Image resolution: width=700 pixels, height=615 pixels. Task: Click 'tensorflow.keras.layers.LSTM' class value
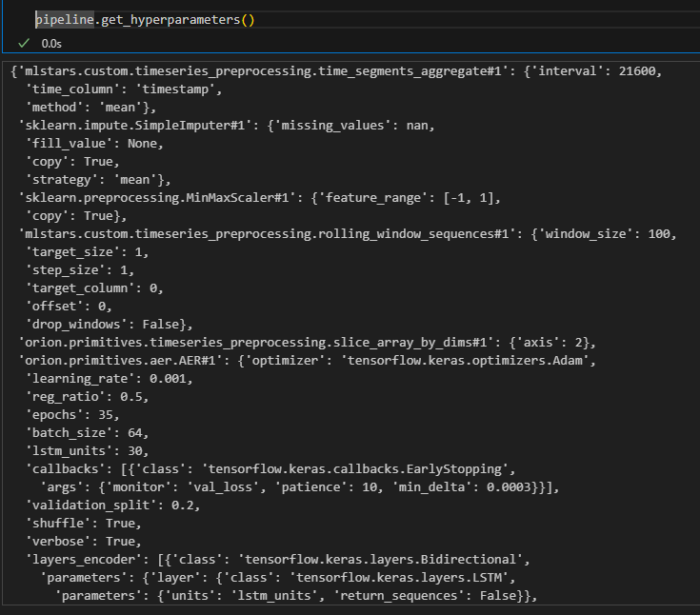tap(399, 578)
